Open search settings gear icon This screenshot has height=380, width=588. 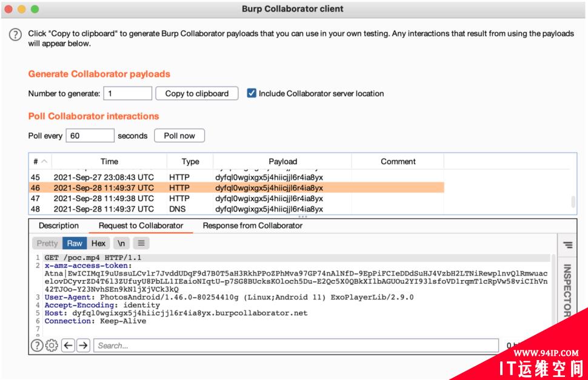tap(52, 345)
